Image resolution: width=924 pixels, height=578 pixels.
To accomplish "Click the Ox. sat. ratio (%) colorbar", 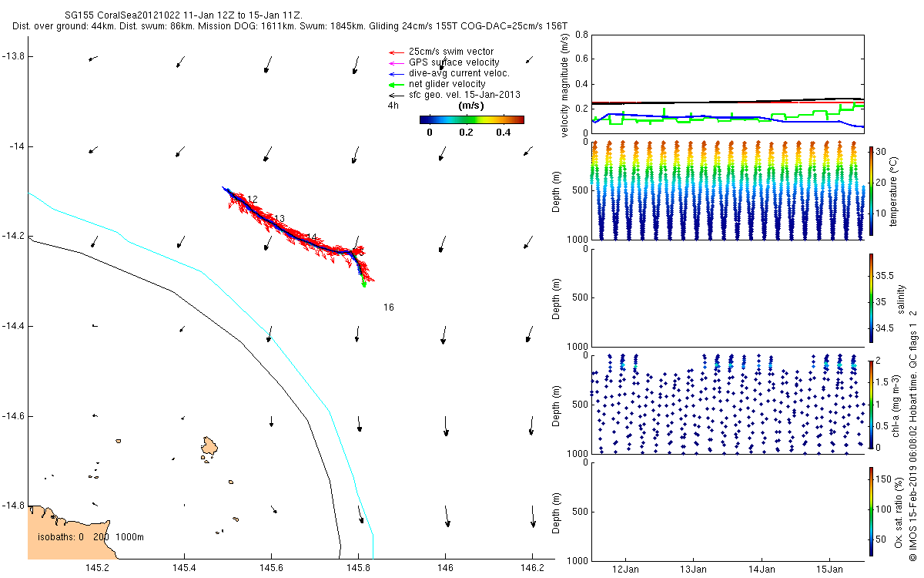I will 871,511.
